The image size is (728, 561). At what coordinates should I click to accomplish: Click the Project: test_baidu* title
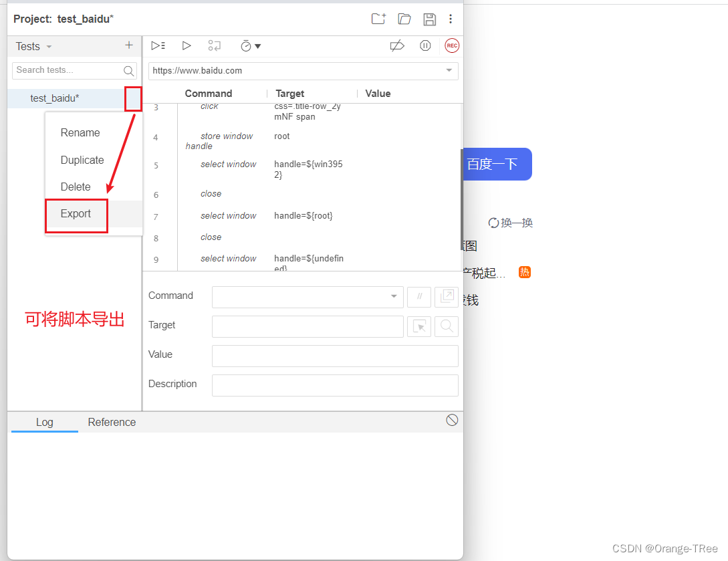point(64,19)
